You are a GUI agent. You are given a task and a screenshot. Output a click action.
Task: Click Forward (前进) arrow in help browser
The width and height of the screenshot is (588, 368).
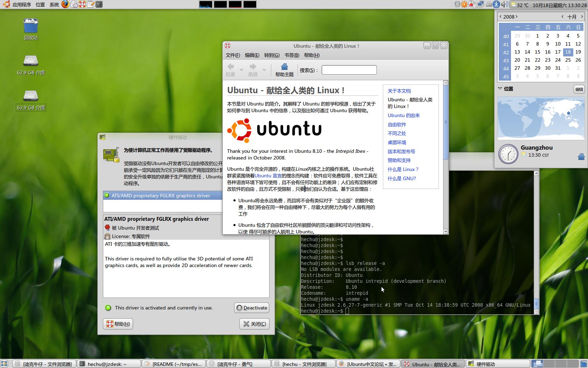pos(253,70)
